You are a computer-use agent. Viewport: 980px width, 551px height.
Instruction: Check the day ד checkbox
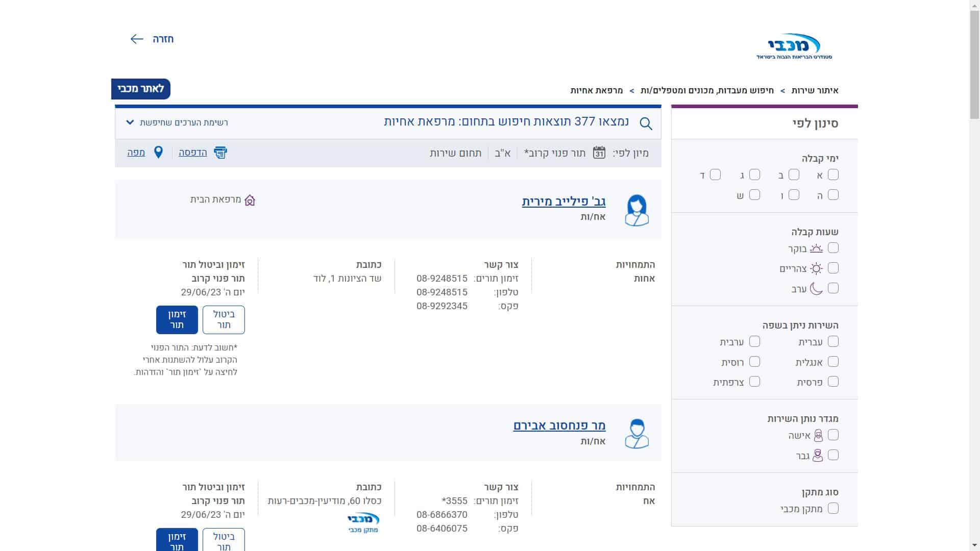point(715,175)
